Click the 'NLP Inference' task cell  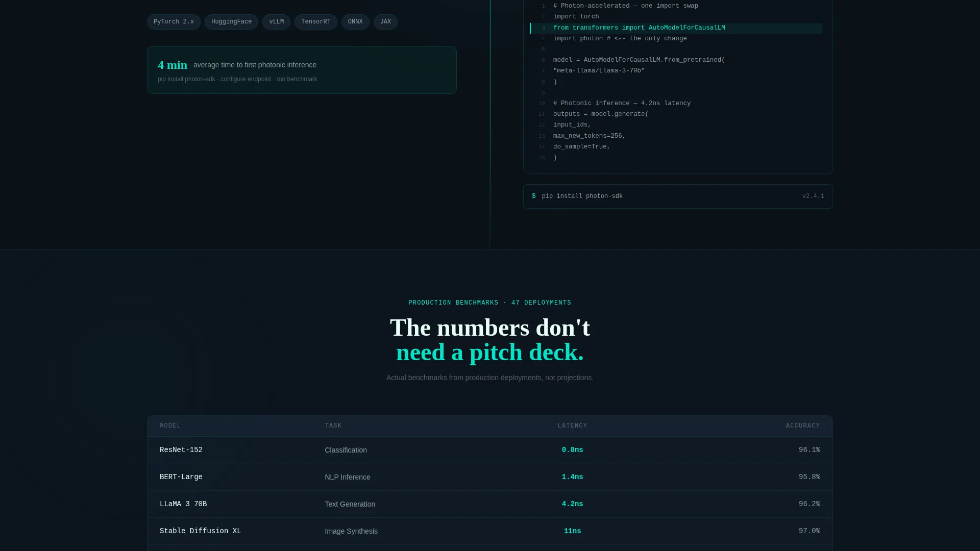point(348,477)
